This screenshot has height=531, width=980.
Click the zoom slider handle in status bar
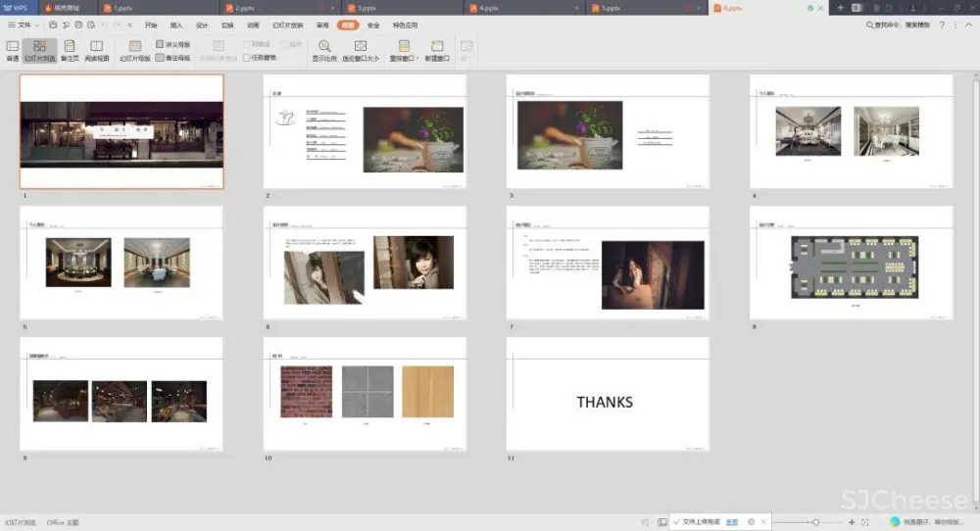pyautogui.click(x=816, y=522)
